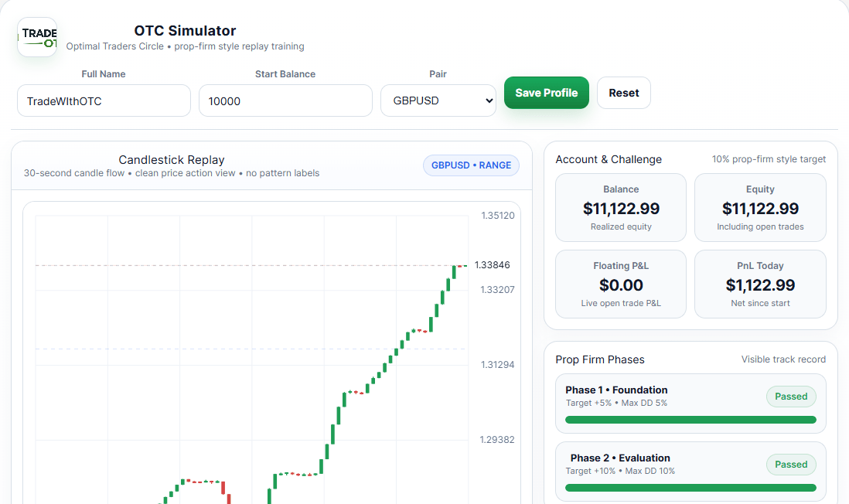This screenshot has width=849, height=504.
Task: Click the 30-second candle flow description
Action: tap(171, 173)
